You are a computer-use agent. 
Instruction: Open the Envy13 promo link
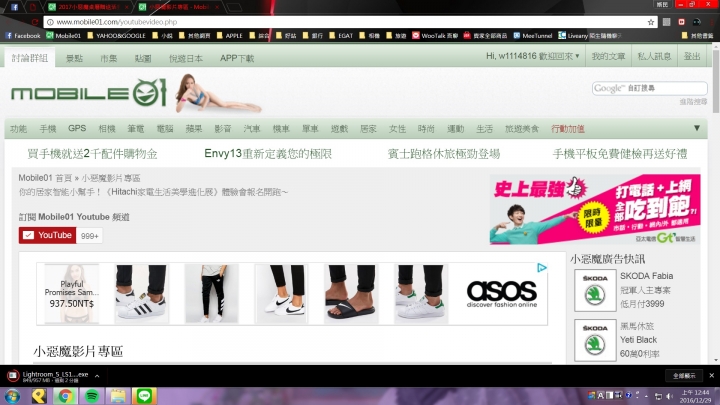[268, 153]
